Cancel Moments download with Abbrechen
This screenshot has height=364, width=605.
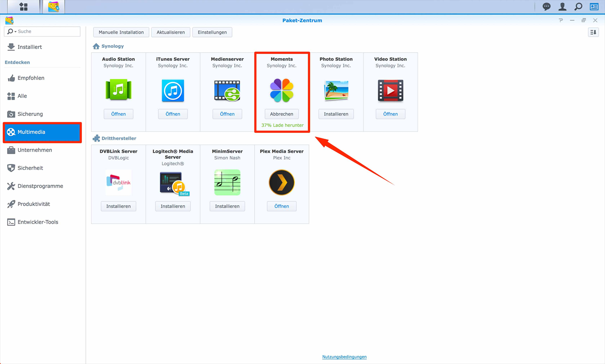[282, 114]
